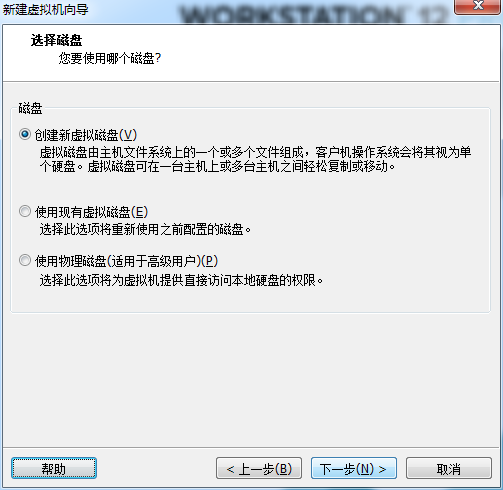
Task: Click the 选择磁盘 bold heading
Action: [56, 41]
